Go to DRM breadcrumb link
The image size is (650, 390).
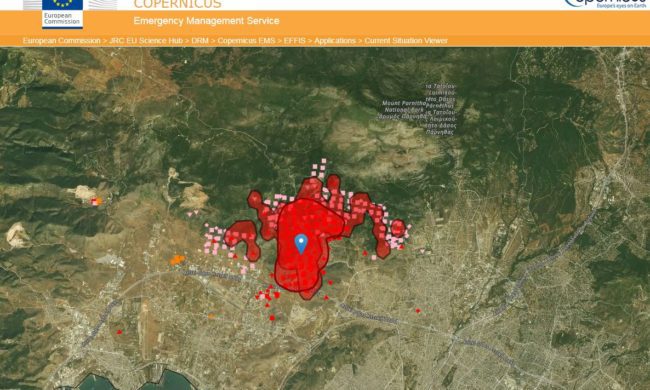point(200,41)
